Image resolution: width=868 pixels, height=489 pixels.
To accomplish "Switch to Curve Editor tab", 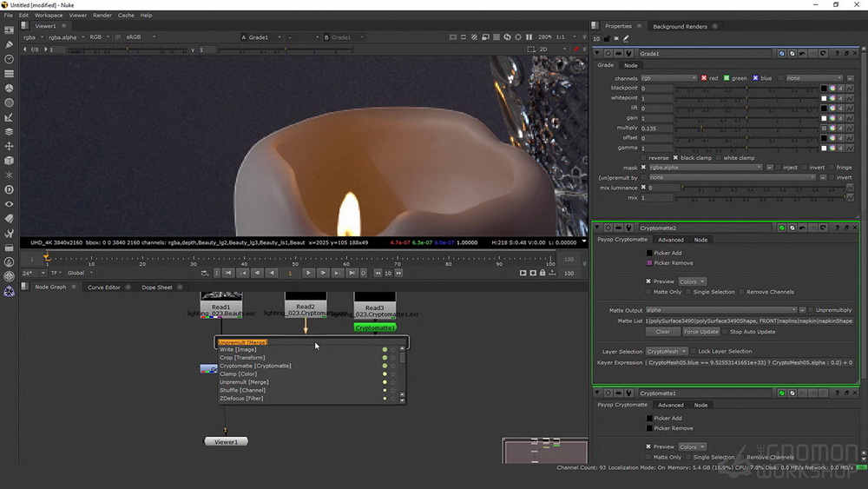I will 103,287.
